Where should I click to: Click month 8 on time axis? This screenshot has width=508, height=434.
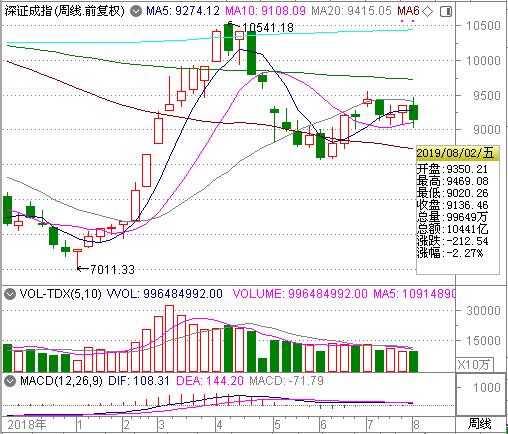click(x=416, y=425)
